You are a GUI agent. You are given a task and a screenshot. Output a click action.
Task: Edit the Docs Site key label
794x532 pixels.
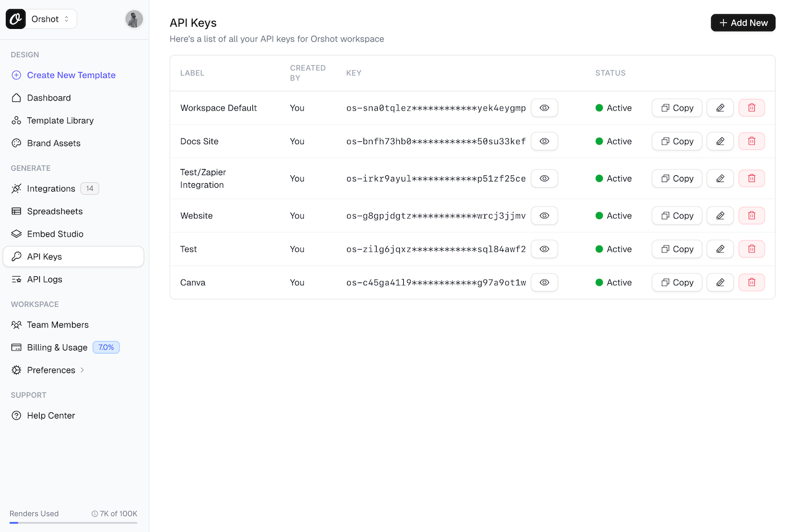pos(720,141)
